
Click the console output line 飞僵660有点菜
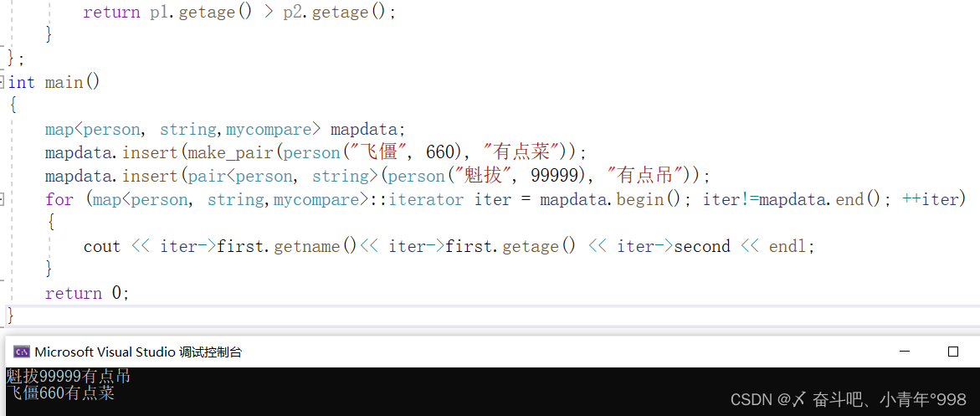click(x=60, y=393)
